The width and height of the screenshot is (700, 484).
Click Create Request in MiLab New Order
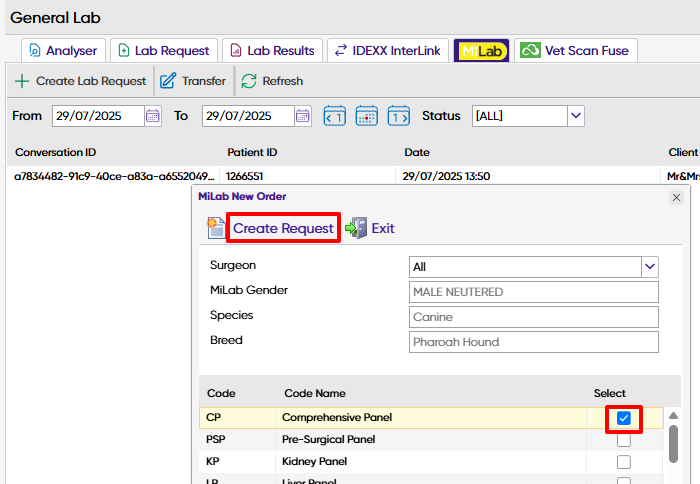283,228
